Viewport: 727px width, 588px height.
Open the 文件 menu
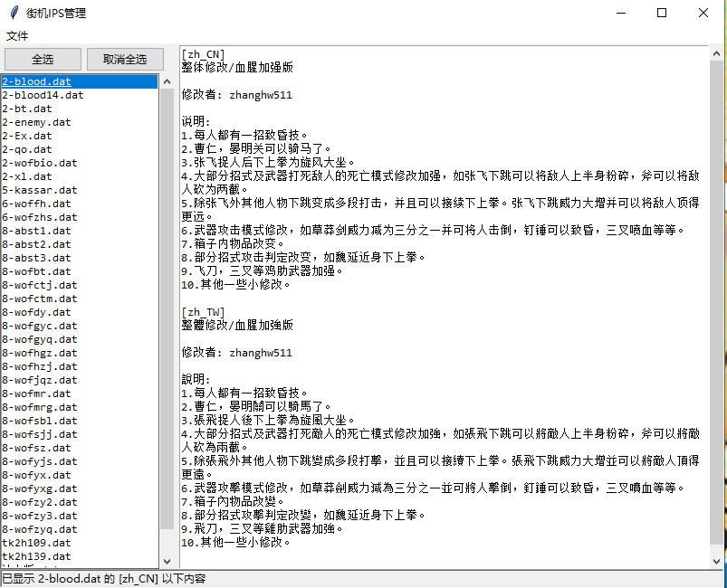pyautogui.click(x=18, y=36)
